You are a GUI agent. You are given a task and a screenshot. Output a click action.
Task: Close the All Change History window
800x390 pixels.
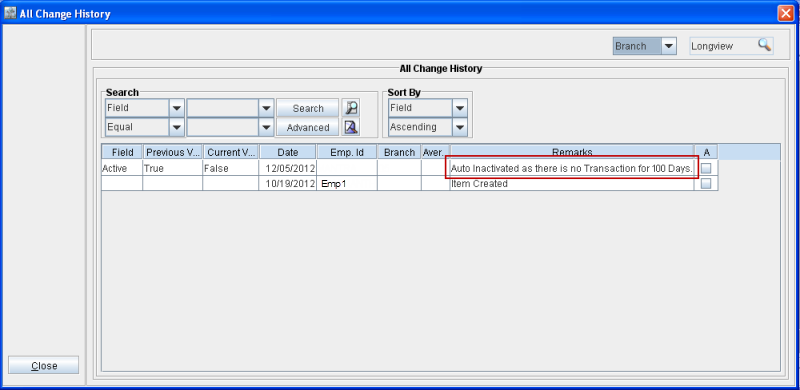785,13
